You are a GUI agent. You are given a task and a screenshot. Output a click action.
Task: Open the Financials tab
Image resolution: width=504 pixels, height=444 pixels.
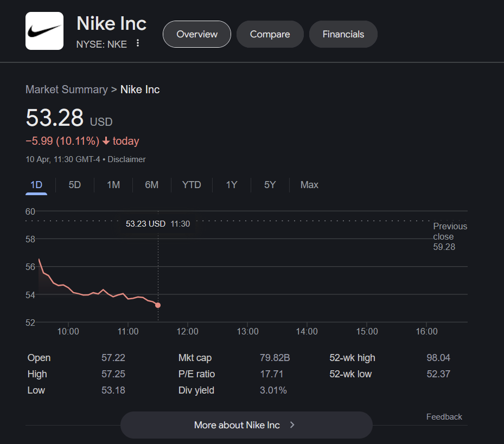pos(343,34)
